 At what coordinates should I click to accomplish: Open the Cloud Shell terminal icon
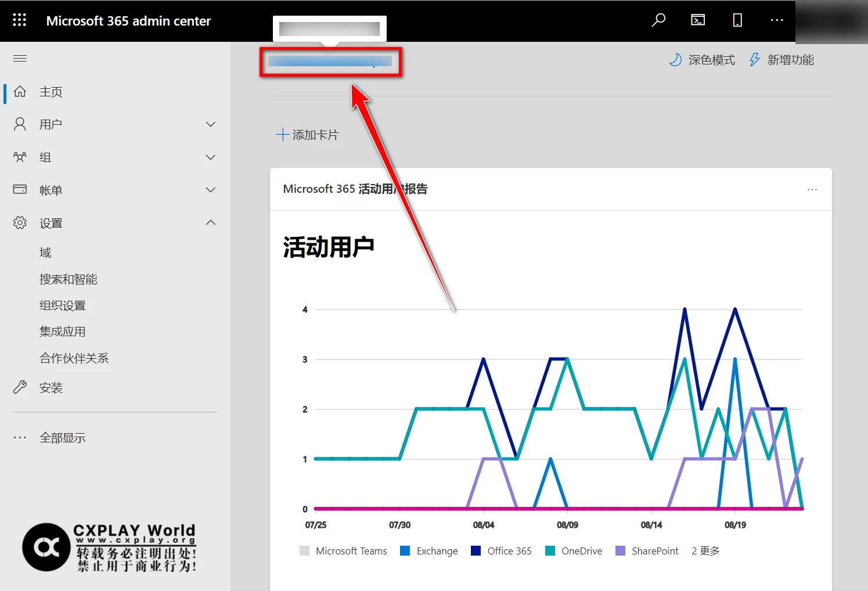coord(698,20)
